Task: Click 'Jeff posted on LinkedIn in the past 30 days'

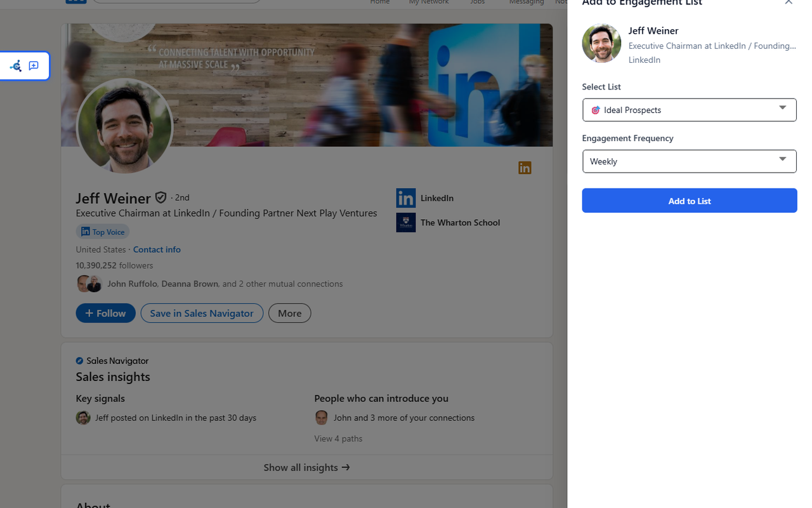Action: (176, 418)
